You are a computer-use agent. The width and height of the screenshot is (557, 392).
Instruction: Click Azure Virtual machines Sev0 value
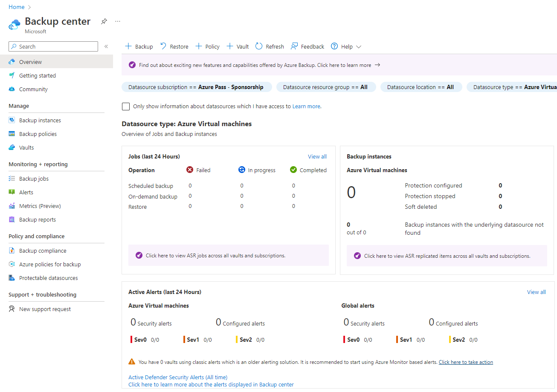click(x=155, y=340)
